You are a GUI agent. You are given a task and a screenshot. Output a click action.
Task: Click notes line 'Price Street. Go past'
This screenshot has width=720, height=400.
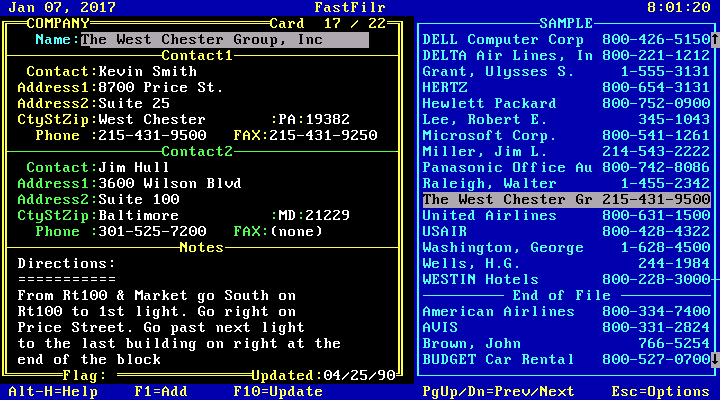pos(161,327)
